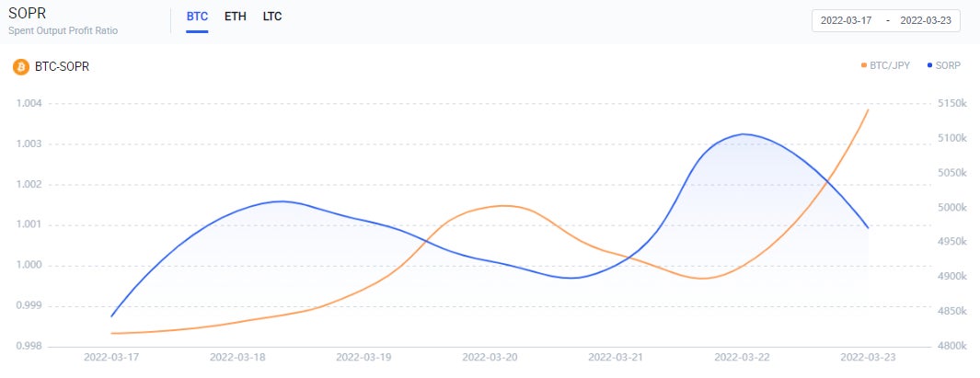Click the 2022-03-22 x-axis label
The image size is (980, 378).
tap(743, 358)
